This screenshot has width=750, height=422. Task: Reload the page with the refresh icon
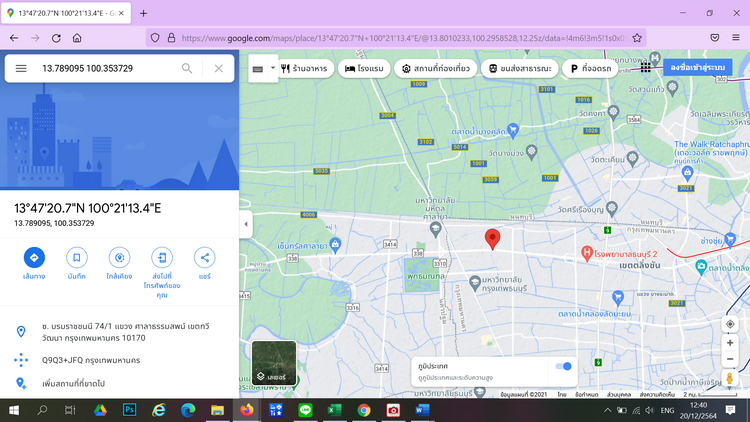56,38
